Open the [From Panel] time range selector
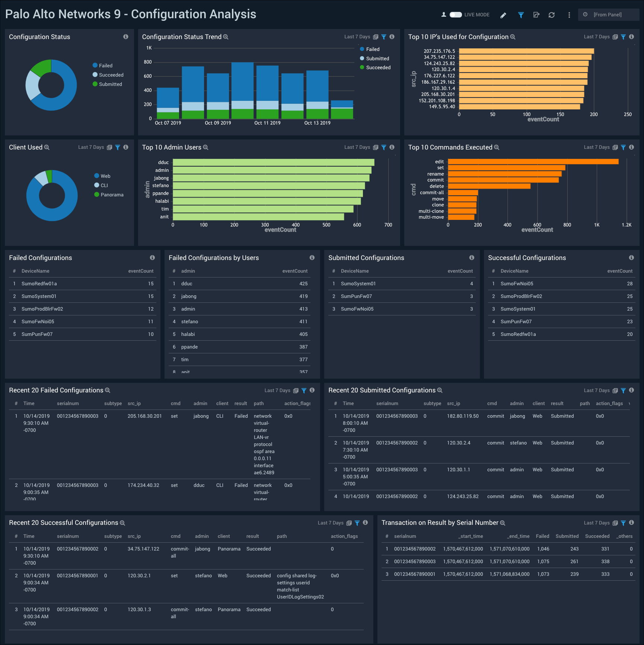Image resolution: width=644 pixels, height=645 pixels. pyautogui.click(x=609, y=15)
